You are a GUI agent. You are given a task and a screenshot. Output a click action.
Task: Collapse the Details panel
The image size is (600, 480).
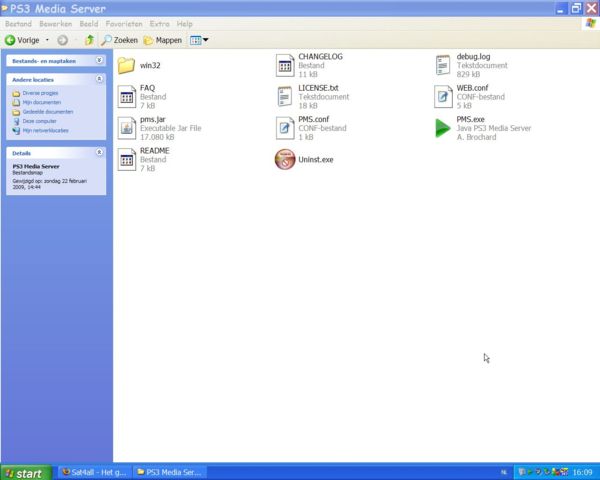coord(99,152)
